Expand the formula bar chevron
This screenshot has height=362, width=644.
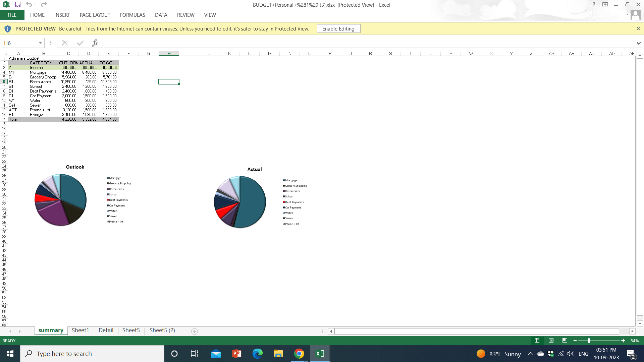(638, 43)
